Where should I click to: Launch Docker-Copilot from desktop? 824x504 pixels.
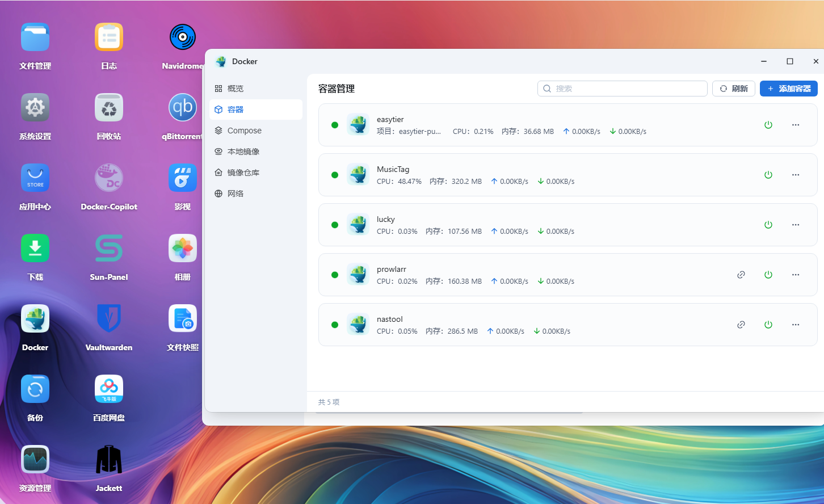click(109, 178)
